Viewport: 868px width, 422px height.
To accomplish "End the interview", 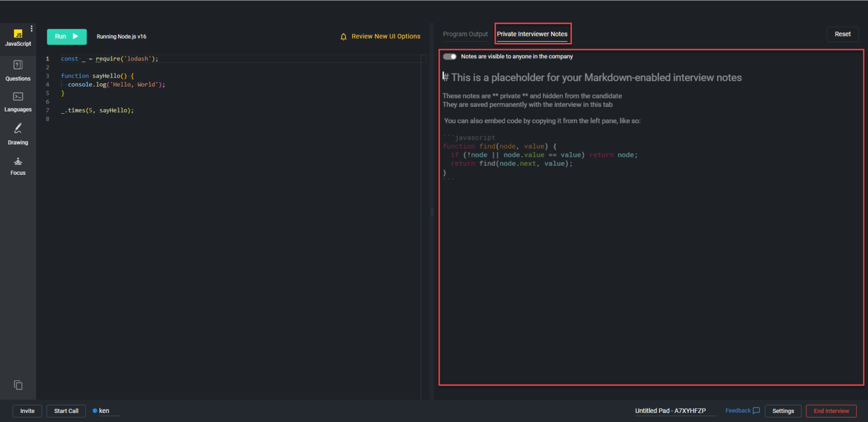I will tap(831, 411).
